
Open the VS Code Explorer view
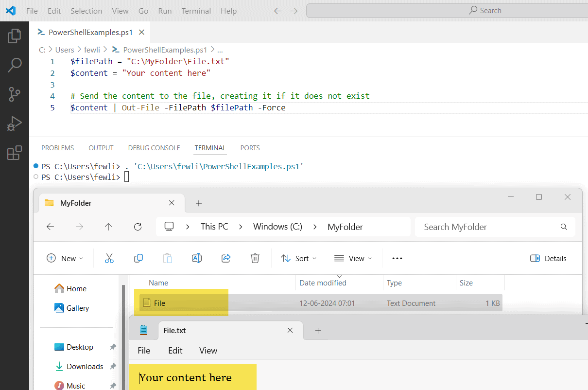pyautogui.click(x=15, y=35)
